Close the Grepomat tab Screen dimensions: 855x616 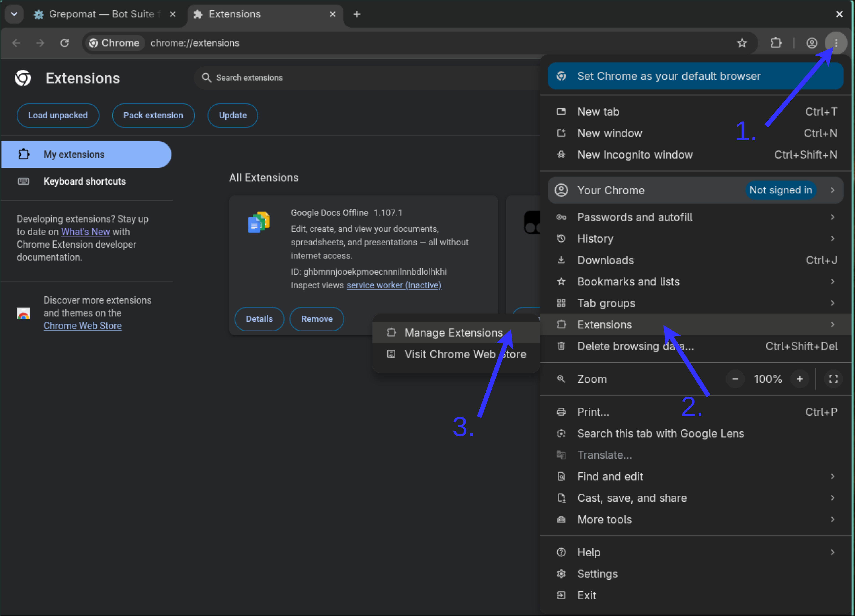click(x=173, y=14)
